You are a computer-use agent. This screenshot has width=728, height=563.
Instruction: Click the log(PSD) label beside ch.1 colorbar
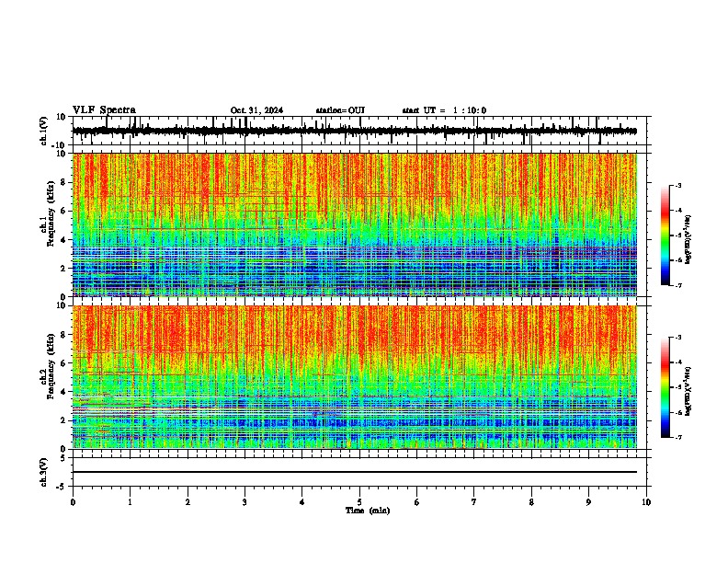click(x=688, y=240)
